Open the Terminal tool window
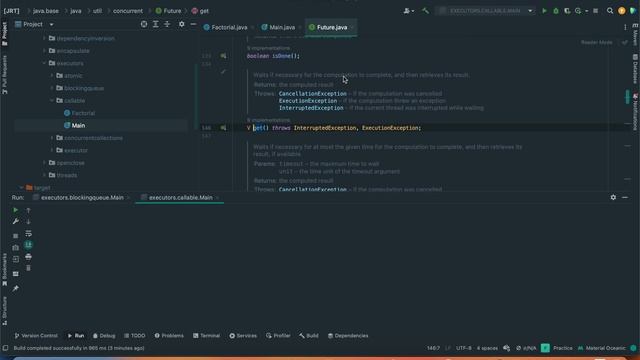 pyautogui.click(x=207, y=336)
